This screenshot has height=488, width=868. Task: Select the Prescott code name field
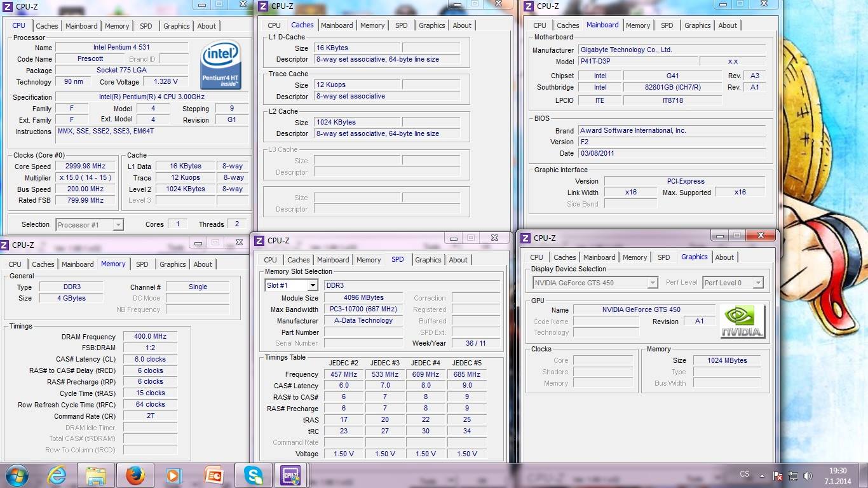tap(90, 58)
